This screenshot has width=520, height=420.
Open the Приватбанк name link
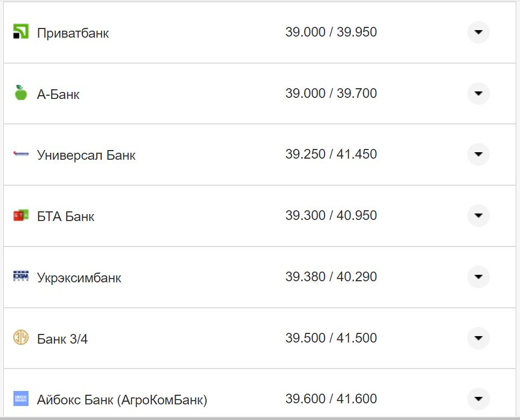point(73,33)
